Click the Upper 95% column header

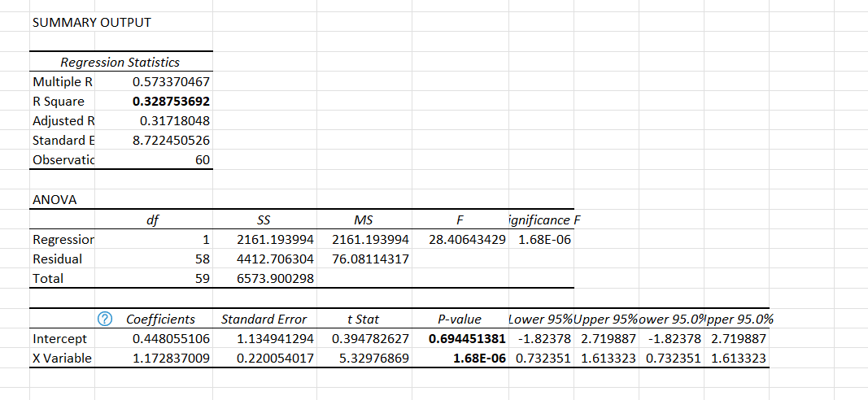606,320
